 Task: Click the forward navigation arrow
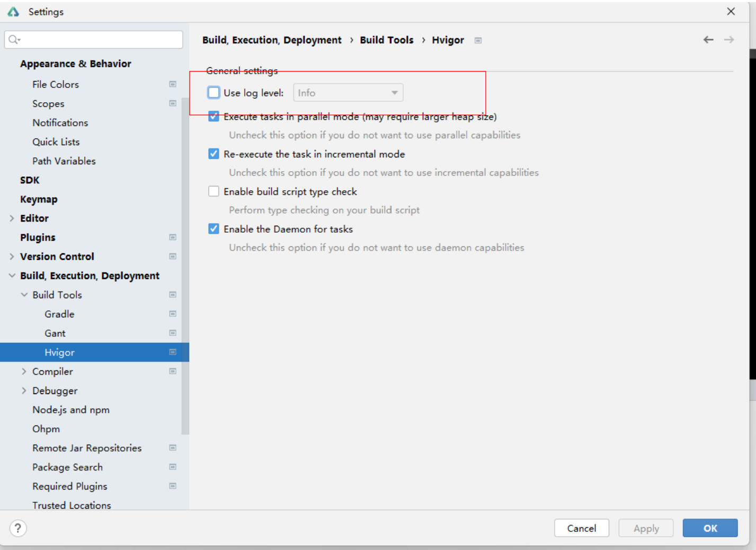[729, 40]
